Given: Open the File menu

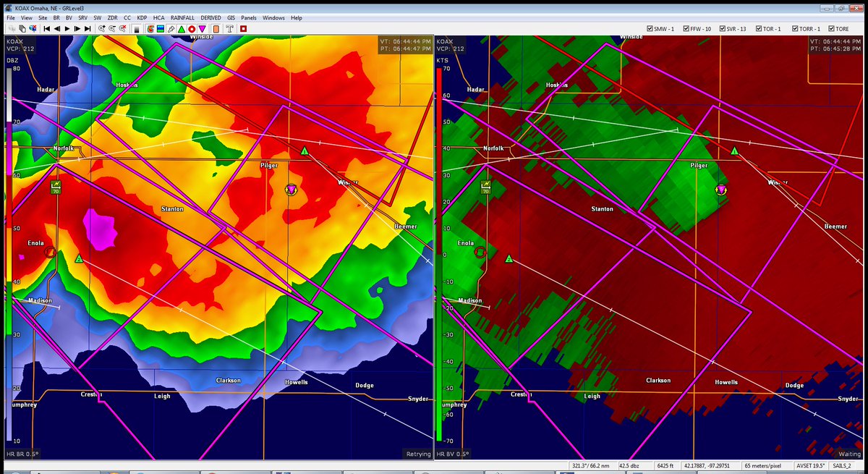Looking at the screenshot, I should coord(9,17).
